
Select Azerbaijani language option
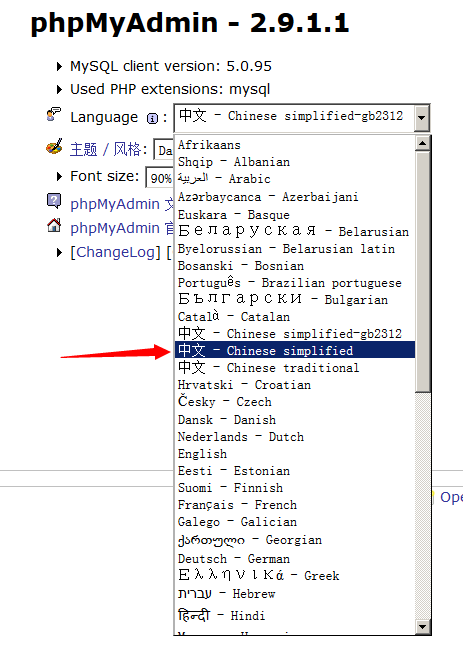295,197
